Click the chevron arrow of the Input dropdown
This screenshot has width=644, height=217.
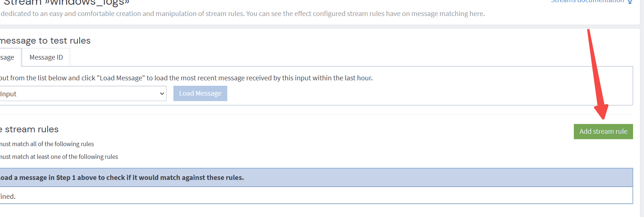click(162, 94)
